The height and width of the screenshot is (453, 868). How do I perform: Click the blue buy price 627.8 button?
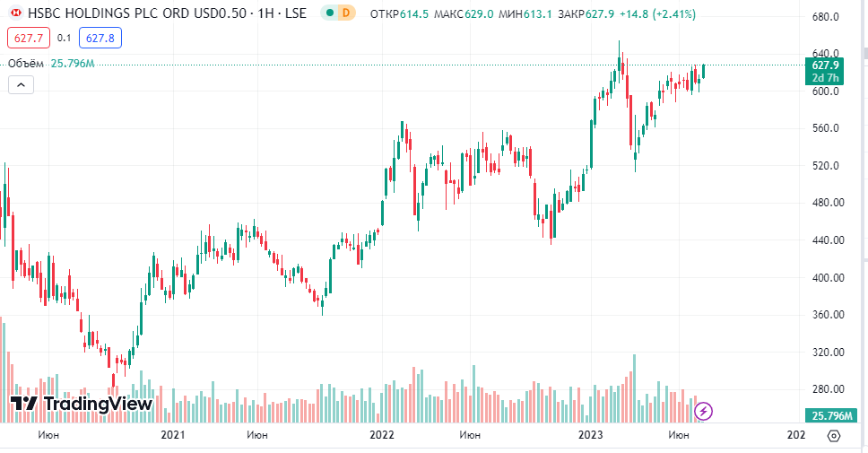(x=100, y=38)
